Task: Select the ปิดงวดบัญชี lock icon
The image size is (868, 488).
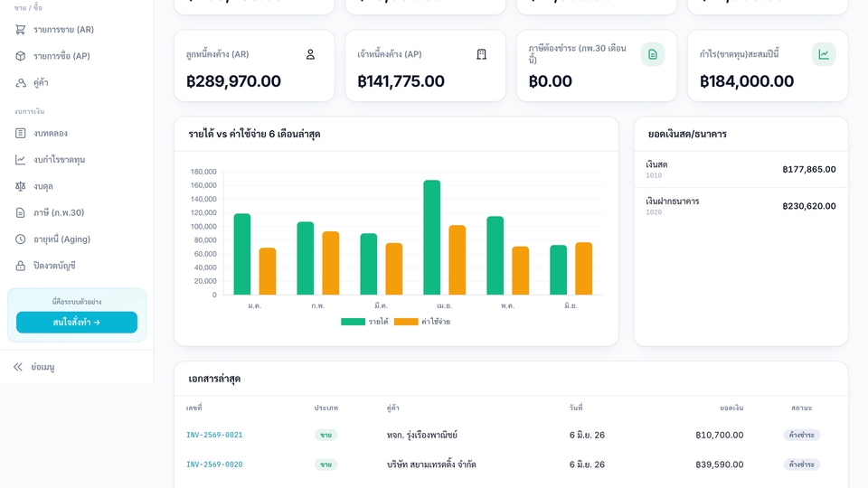Action: [x=21, y=266]
